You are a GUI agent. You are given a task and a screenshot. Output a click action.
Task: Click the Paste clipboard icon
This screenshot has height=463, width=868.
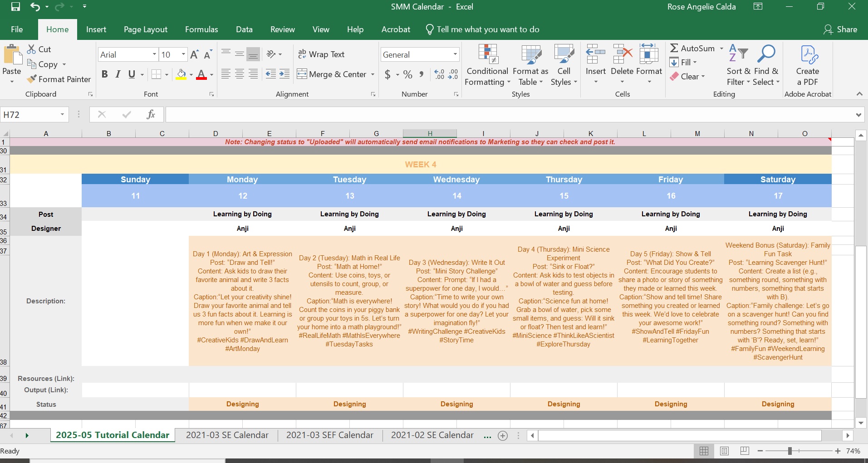click(12, 55)
